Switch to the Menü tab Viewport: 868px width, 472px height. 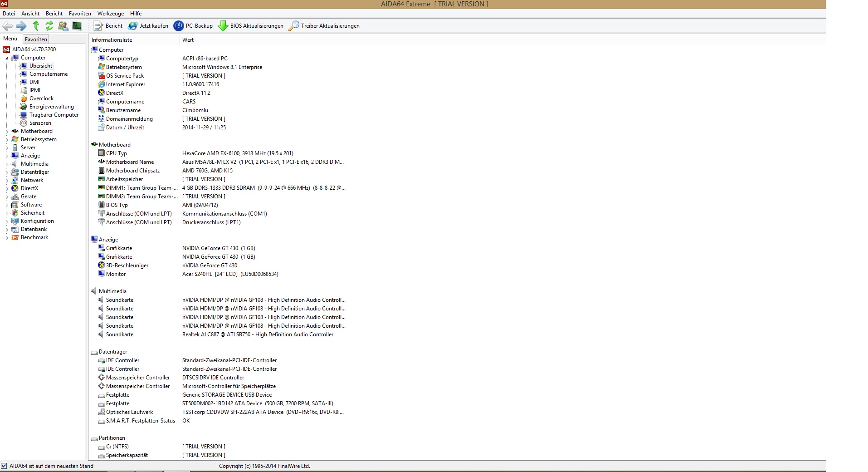pos(10,39)
